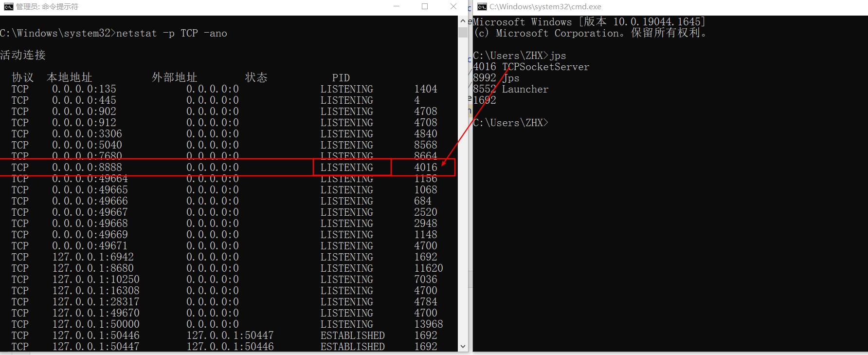Click the 协议 column header
Image resolution: width=868 pixels, height=355 pixels.
click(x=23, y=77)
